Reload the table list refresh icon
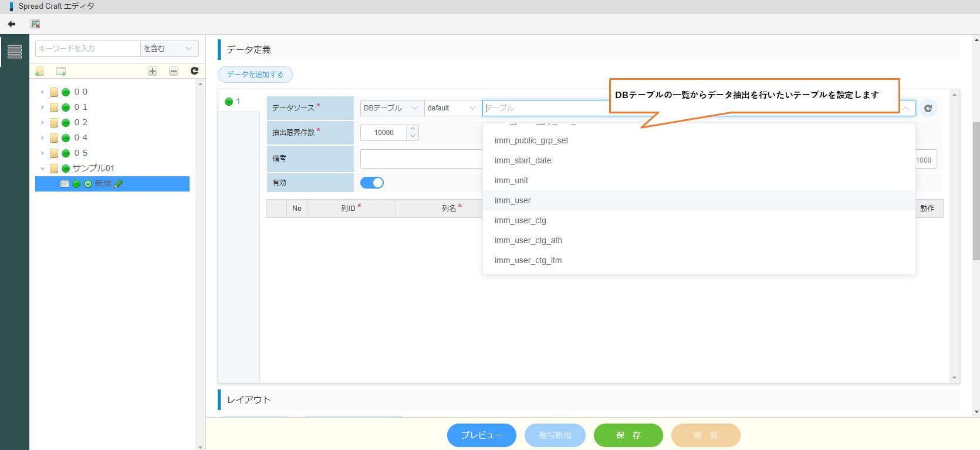 tap(928, 108)
